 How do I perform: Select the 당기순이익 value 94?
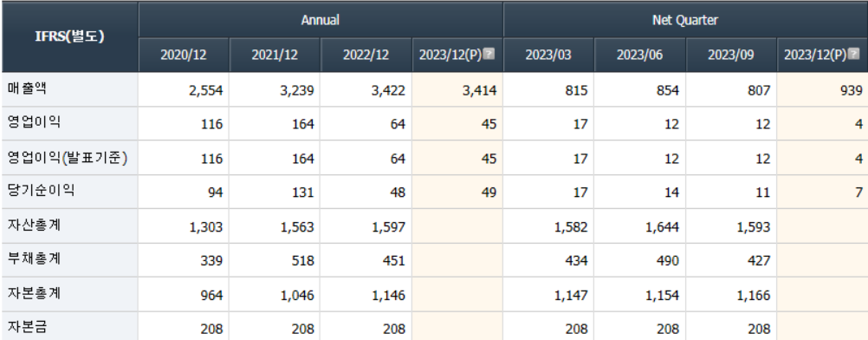pos(216,193)
